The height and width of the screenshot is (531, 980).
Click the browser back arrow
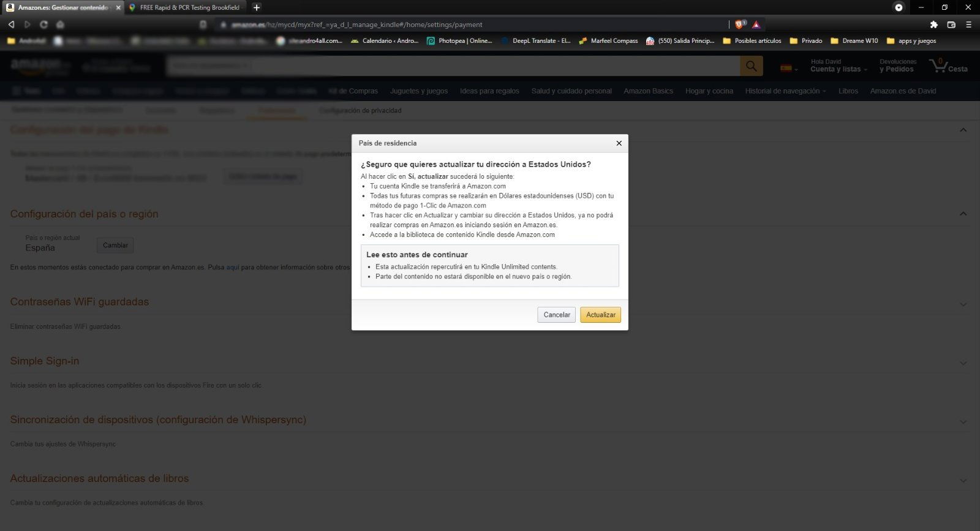(x=11, y=24)
